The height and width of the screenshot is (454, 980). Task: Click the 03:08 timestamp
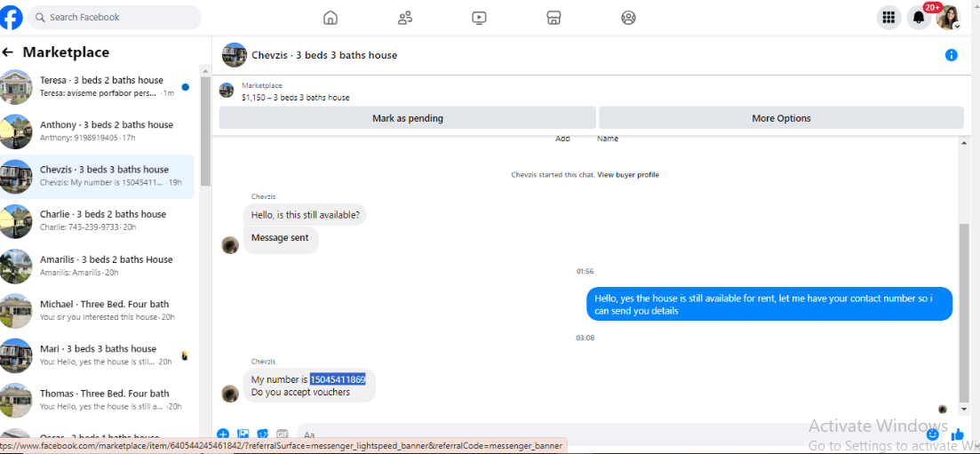[x=585, y=338]
